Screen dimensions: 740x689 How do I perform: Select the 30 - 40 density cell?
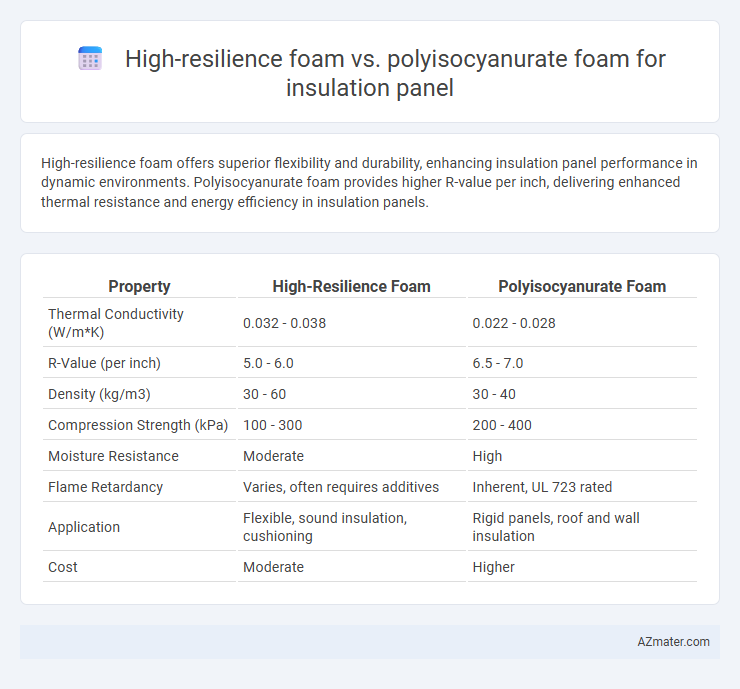pos(494,394)
